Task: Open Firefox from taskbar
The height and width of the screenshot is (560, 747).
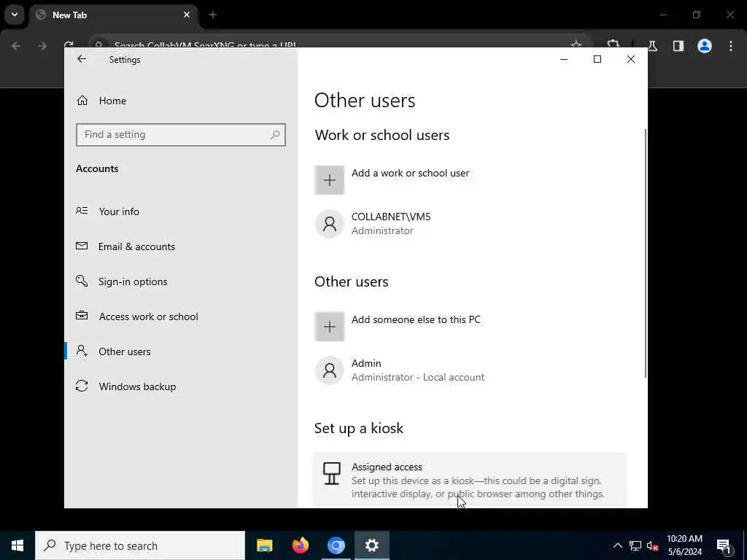Action: [x=300, y=545]
